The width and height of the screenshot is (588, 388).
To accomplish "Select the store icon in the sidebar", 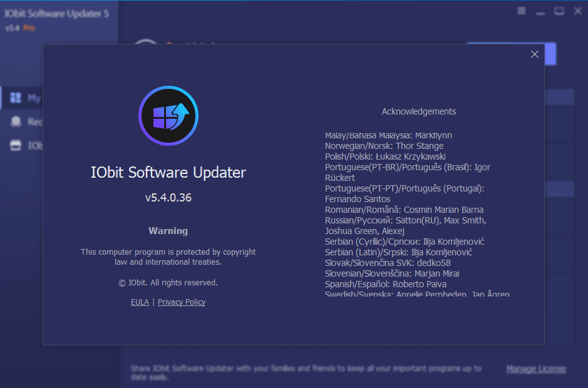I will pyautogui.click(x=16, y=145).
